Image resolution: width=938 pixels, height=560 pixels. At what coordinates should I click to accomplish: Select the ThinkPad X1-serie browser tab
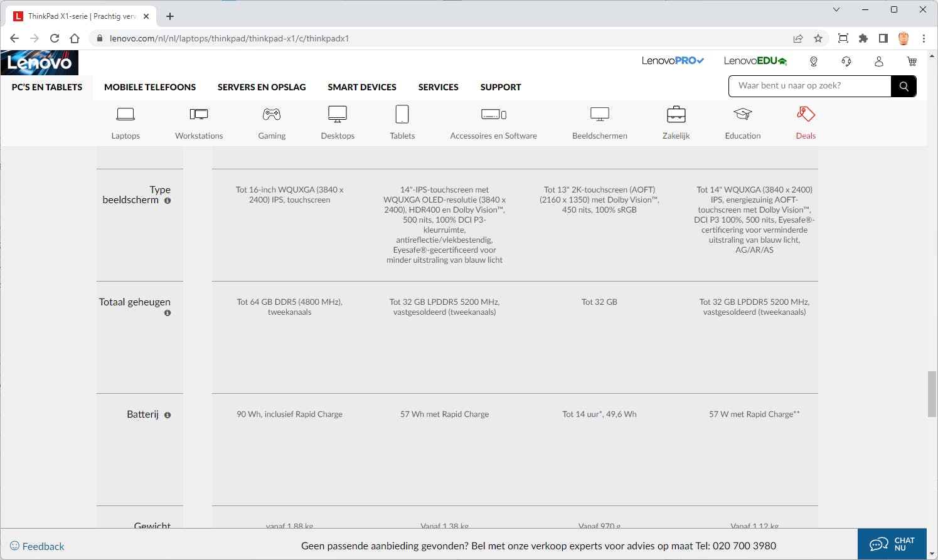pos(82,16)
